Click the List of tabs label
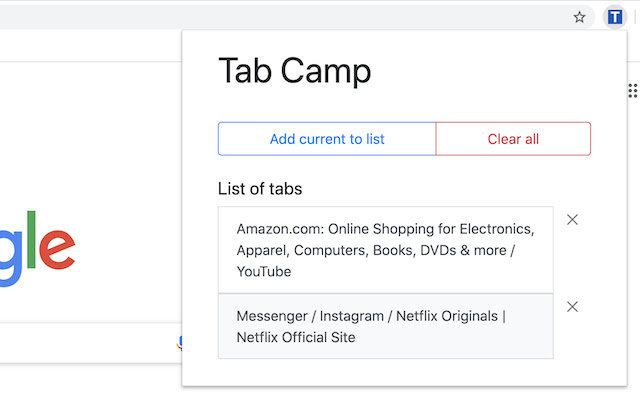640x400 pixels. point(260,188)
